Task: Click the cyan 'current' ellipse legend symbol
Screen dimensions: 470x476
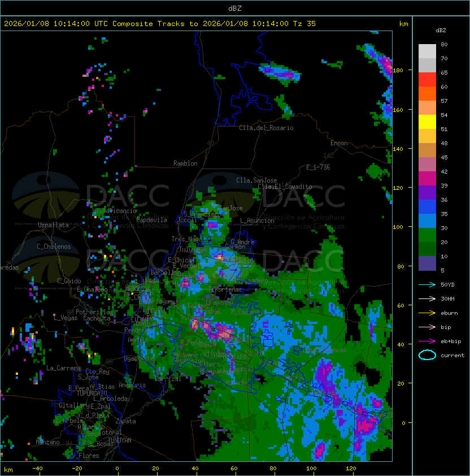Action: [x=427, y=355]
